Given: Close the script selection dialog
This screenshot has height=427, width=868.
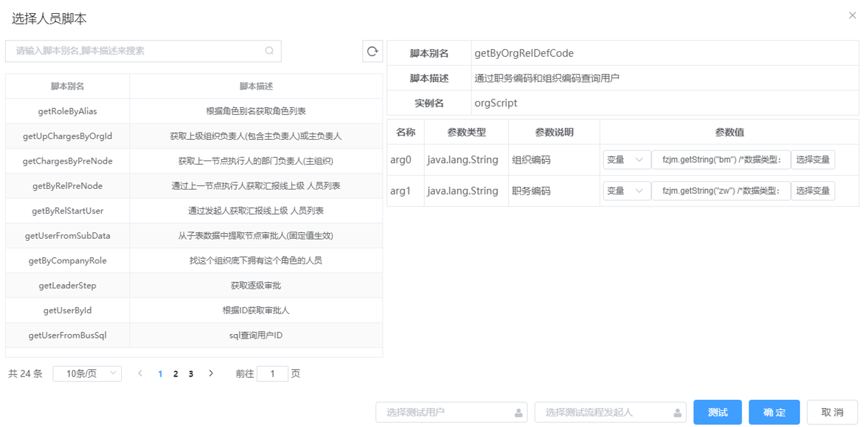Looking at the screenshot, I should (852, 16).
